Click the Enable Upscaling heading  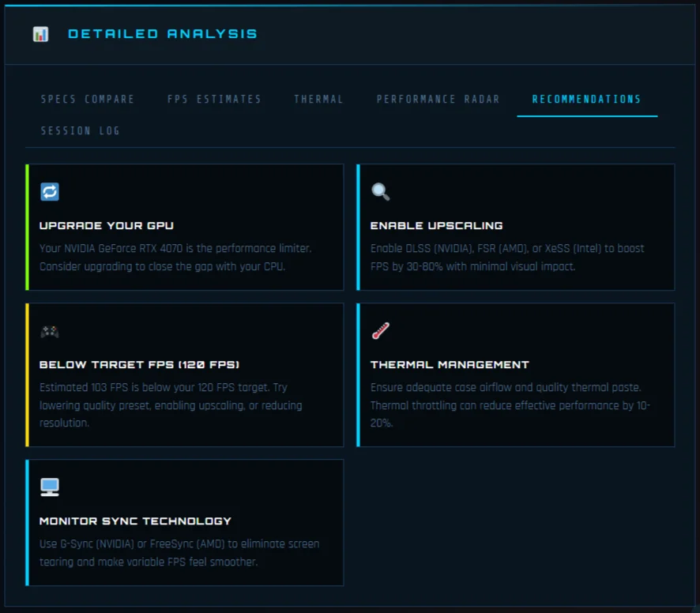coord(436,226)
